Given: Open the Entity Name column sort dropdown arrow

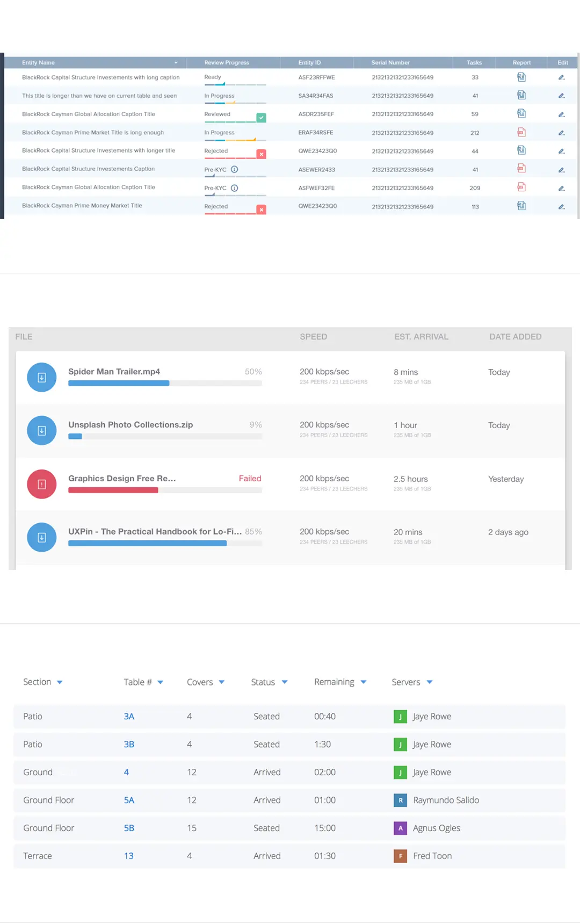Looking at the screenshot, I should [x=176, y=63].
